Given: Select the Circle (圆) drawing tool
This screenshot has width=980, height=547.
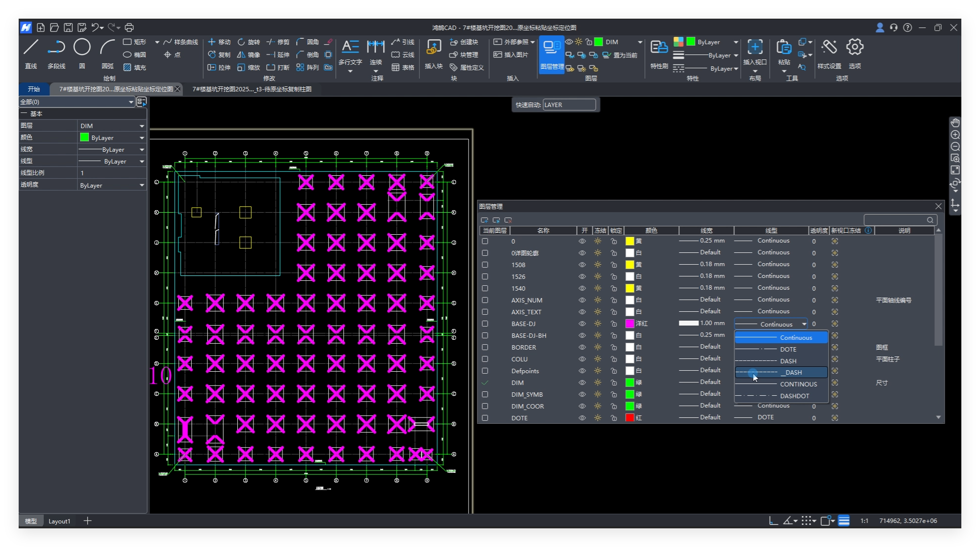Looking at the screenshot, I should click(82, 48).
